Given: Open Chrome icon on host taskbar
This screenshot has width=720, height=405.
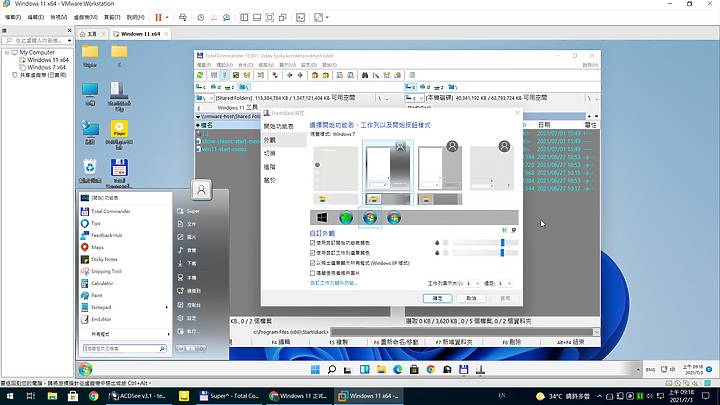Looking at the screenshot, I should 93,396.
